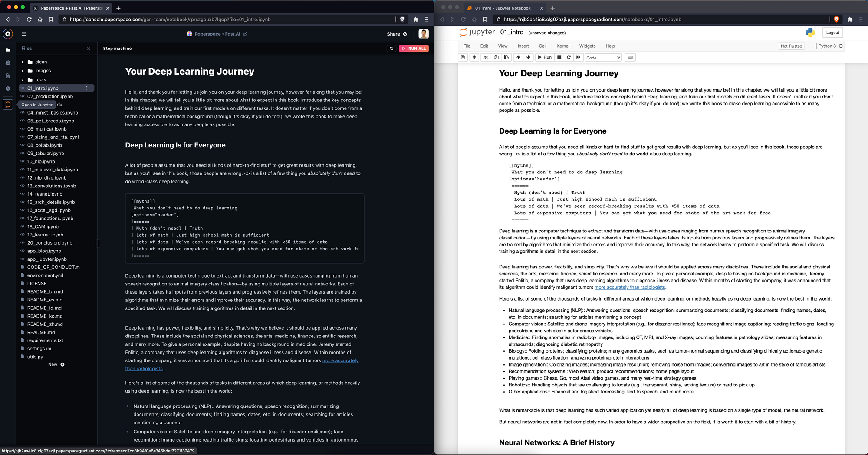Close the Files panel
The image size is (868, 455).
pos(89,49)
